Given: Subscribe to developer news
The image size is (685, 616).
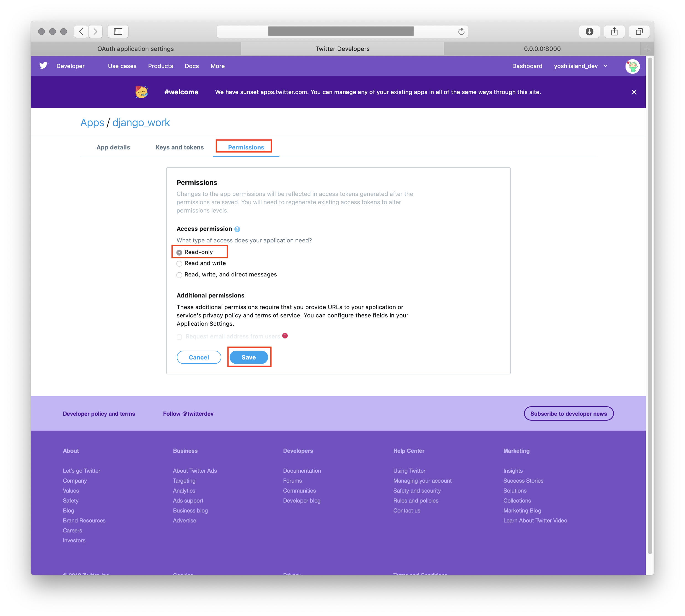Looking at the screenshot, I should (x=569, y=414).
